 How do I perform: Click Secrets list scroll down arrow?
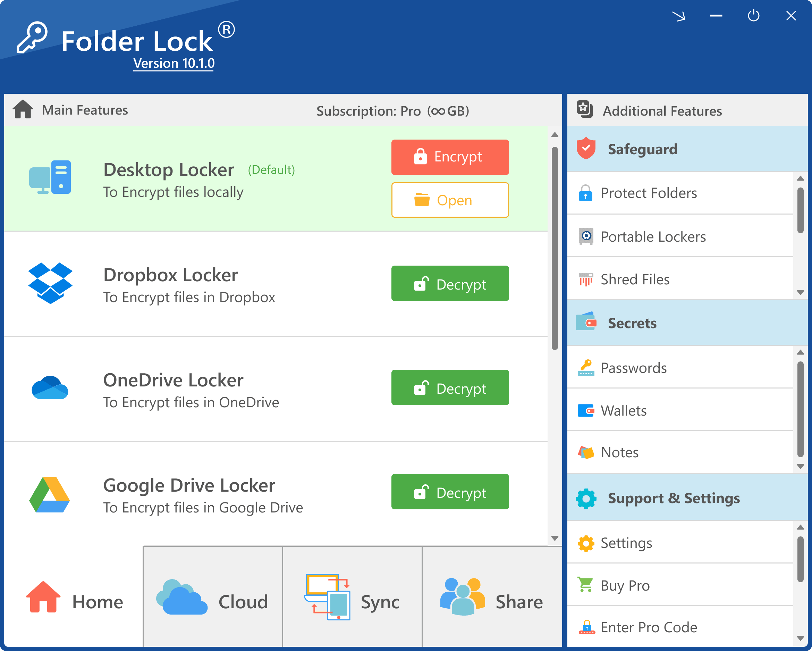coord(801,466)
